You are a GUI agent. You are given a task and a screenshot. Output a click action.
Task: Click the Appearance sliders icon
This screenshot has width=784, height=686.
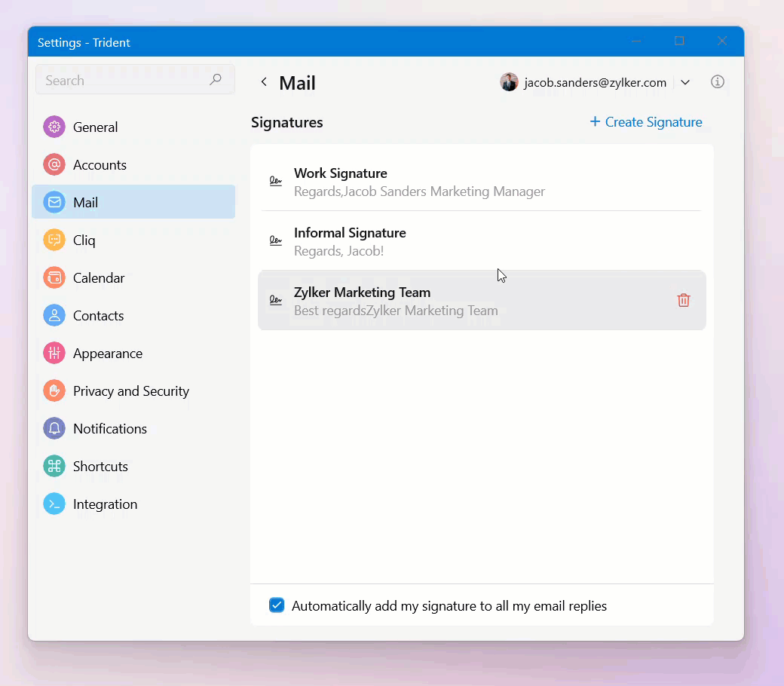[54, 353]
